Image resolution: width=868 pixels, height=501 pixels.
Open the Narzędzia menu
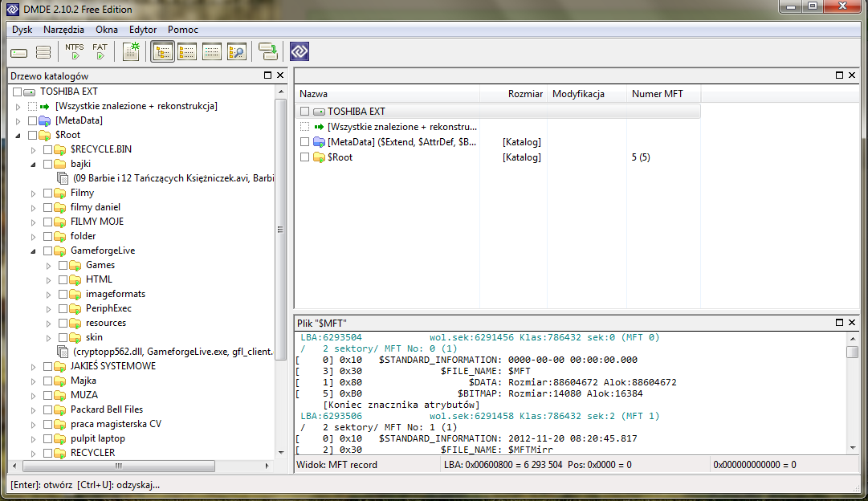(x=63, y=30)
